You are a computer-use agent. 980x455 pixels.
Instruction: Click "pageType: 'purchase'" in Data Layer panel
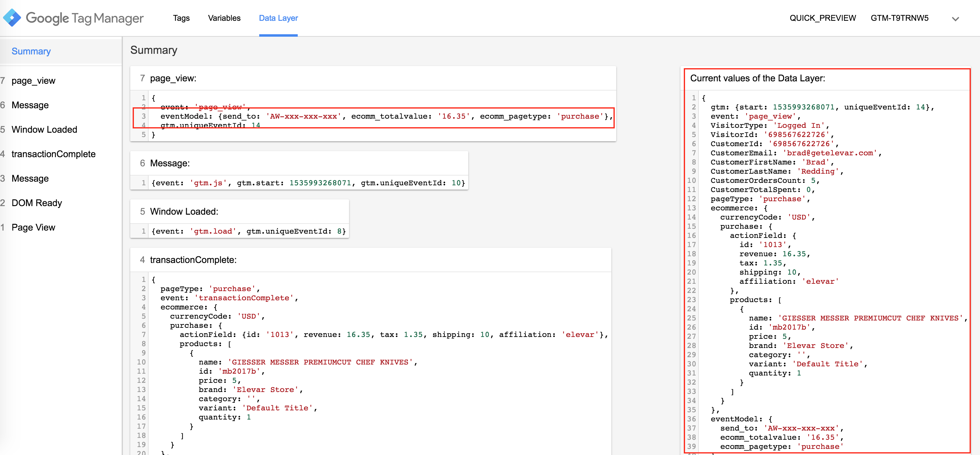(760, 199)
